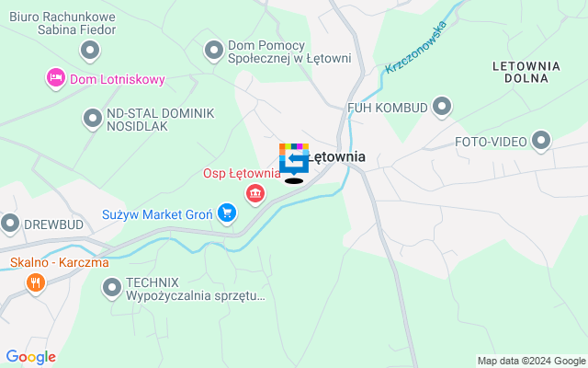
Task: Click the Sużyw Market Groń text label
Action: (157, 214)
